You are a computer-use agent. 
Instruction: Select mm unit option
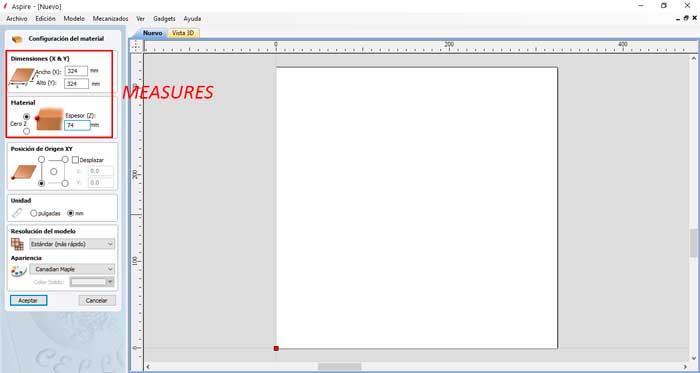click(x=70, y=213)
